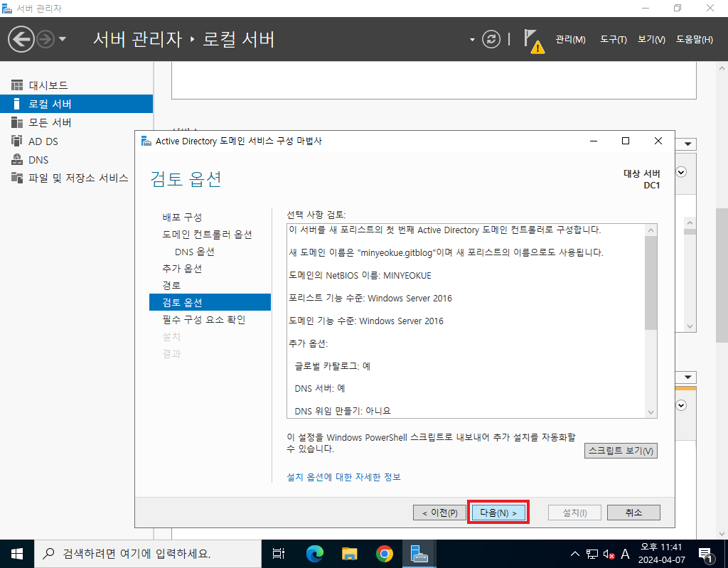Go to 도메인 컨트롤러 옵션 wizard step

(207, 235)
